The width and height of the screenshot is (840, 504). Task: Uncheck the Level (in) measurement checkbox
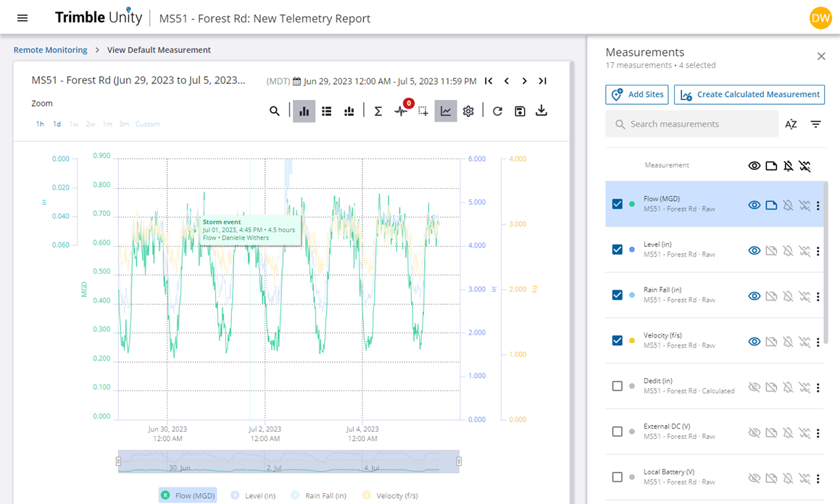617,250
